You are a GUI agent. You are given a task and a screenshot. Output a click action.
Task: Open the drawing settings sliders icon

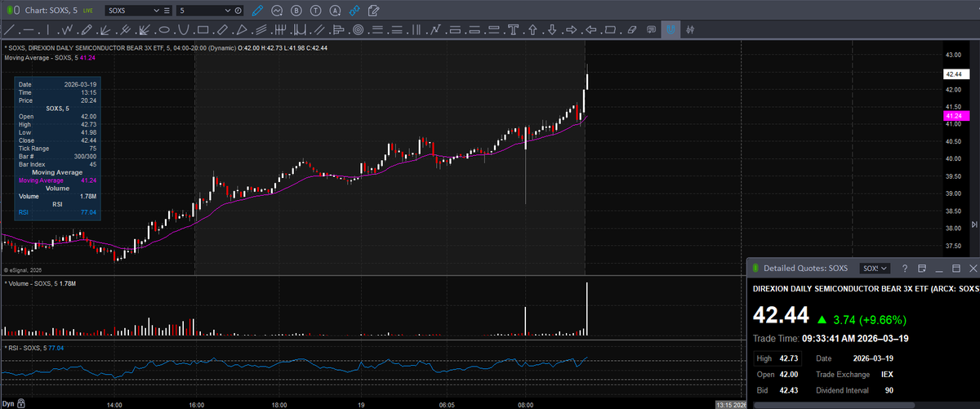coord(690,30)
